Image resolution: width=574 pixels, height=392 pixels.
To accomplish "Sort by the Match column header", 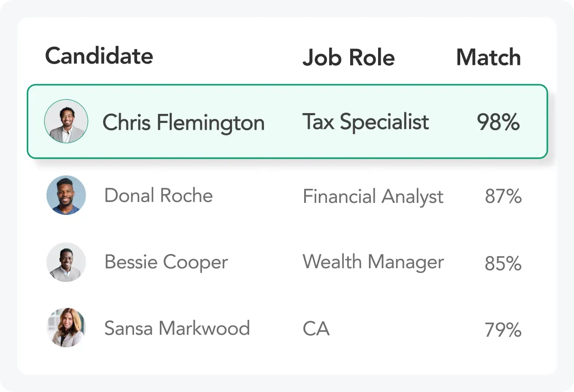I will 489,57.
